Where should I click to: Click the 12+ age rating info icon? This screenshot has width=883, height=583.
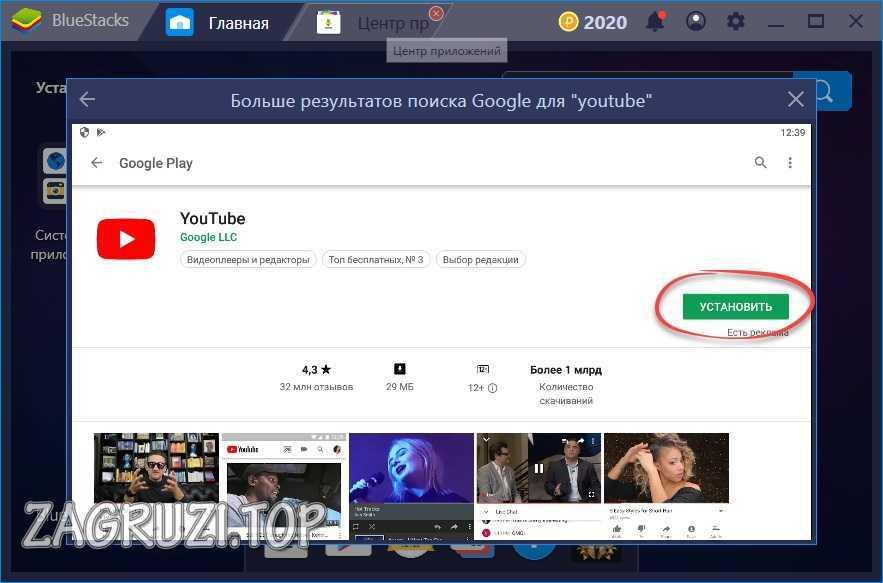pyautogui.click(x=493, y=388)
